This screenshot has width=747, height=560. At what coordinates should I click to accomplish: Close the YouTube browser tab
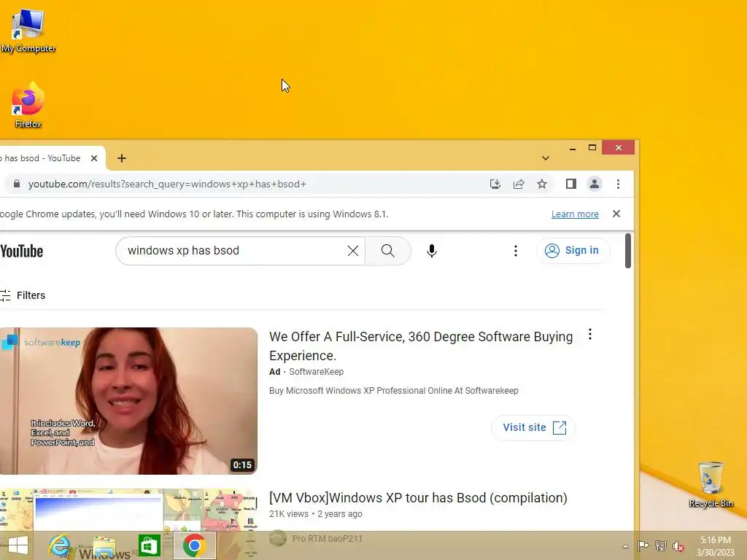pyautogui.click(x=94, y=158)
